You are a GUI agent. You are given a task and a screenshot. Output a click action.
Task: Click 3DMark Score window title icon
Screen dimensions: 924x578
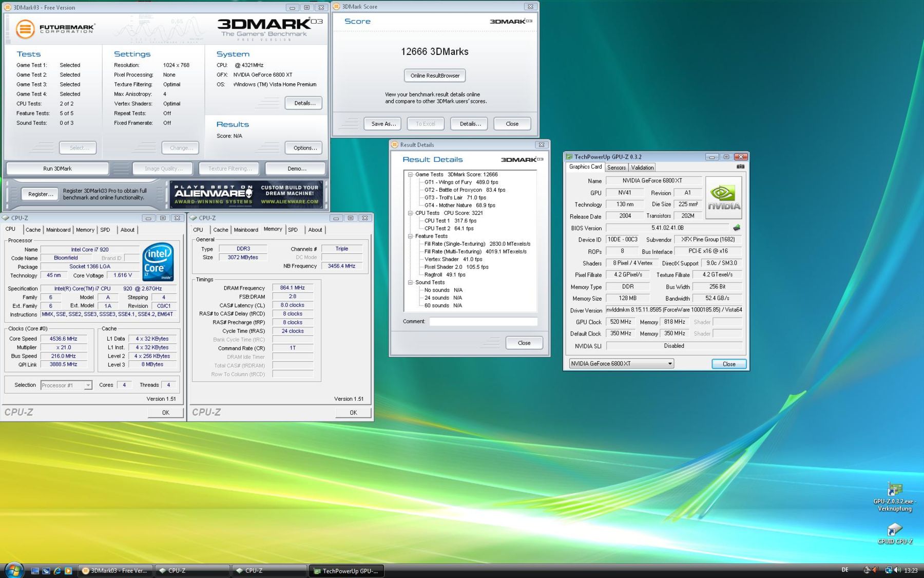[x=337, y=7]
